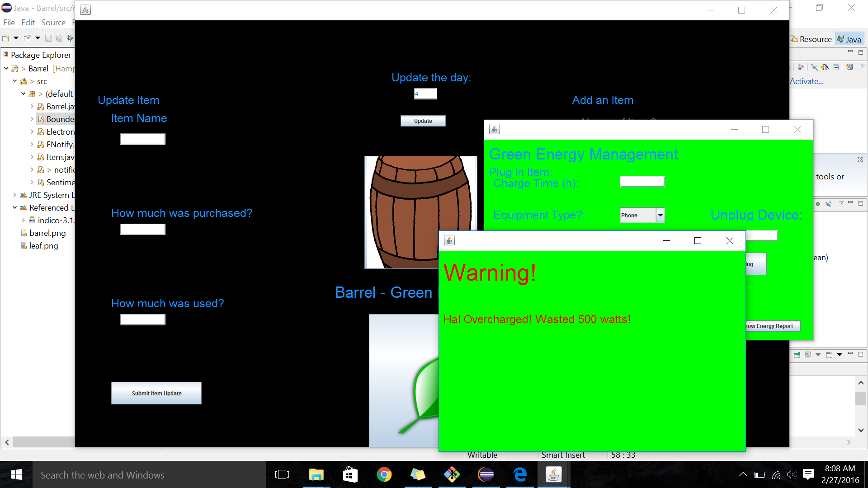Click the New file wizard icon in Eclipse toolbar
The width and height of the screenshot is (868, 488).
tap(6, 38)
